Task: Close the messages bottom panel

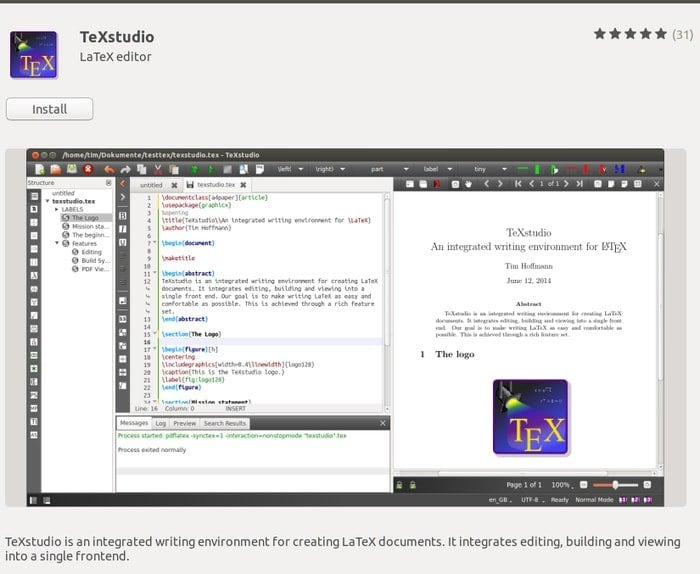Action: pos(383,423)
